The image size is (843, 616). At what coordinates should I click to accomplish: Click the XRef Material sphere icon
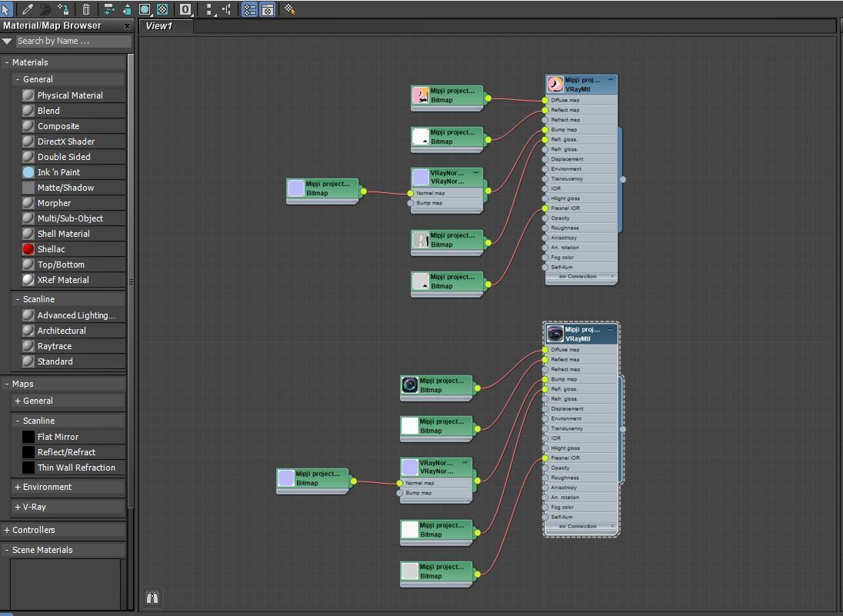28,279
